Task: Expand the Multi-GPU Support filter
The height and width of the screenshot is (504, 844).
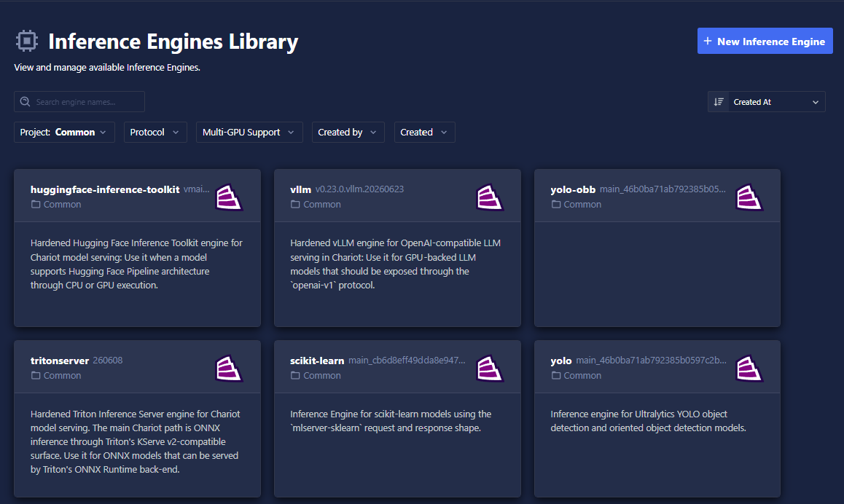Action: 249,133
